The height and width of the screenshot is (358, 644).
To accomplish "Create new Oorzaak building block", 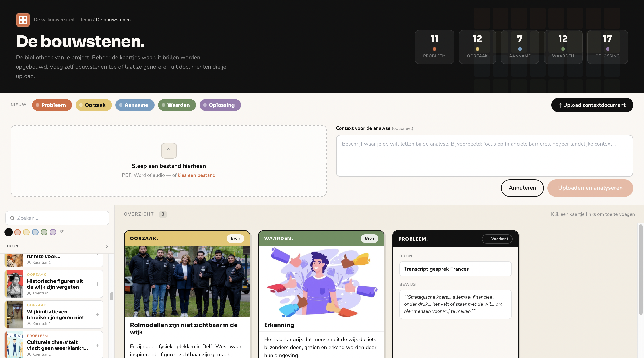I will (93, 105).
